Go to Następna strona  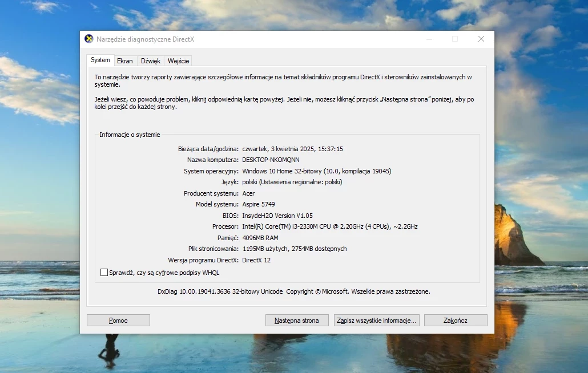pyautogui.click(x=297, y=321)
